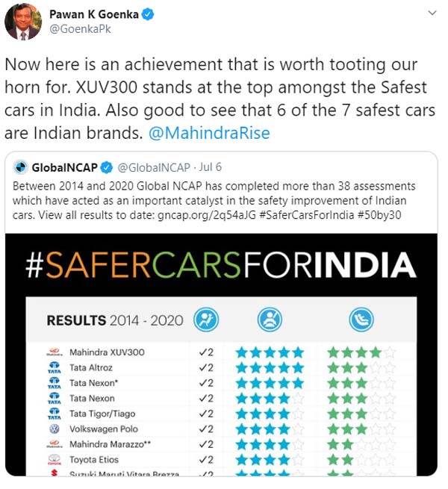Open the GlobalNCAP account name
The height and width of the screenshot is (489, 448).
(65, 166)
